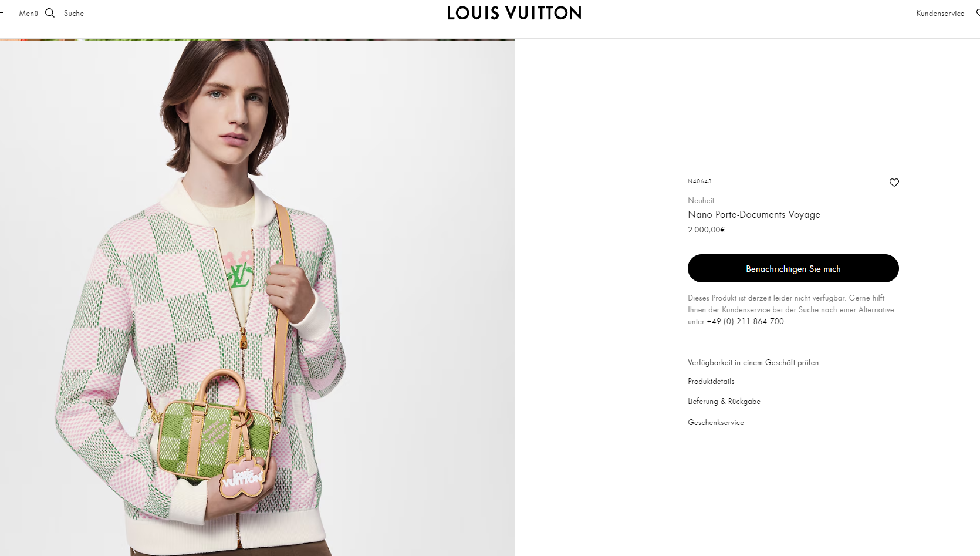The image size is (980, 556).
Task: Click the partially visible icon beside Kundenservice
Action: [x=978, y=13]
